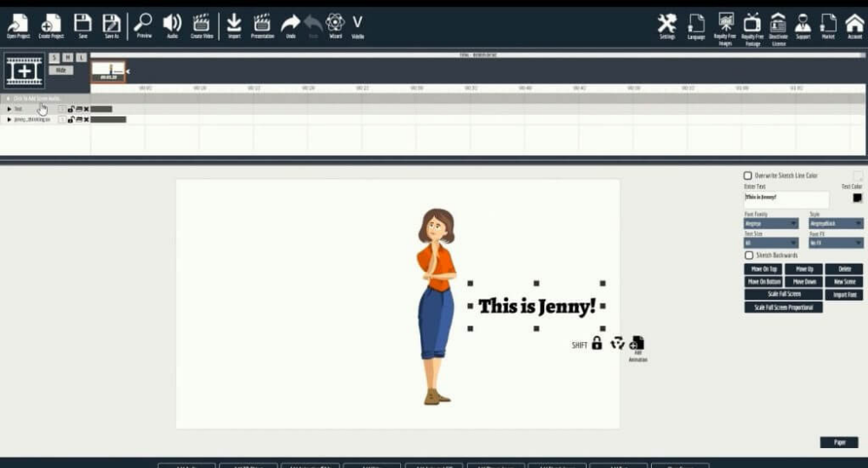Open the Audio speaker tool
Viewport: 868px width, 468px height.
(x=172, y=26)
